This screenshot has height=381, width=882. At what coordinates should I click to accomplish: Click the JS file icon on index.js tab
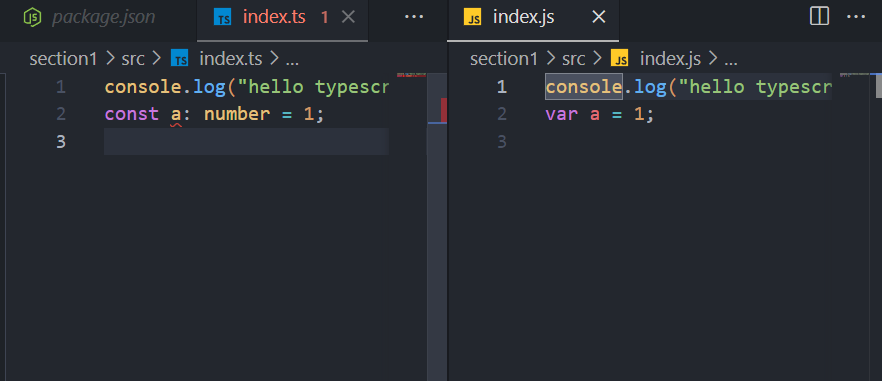click(x=472, y=17)
